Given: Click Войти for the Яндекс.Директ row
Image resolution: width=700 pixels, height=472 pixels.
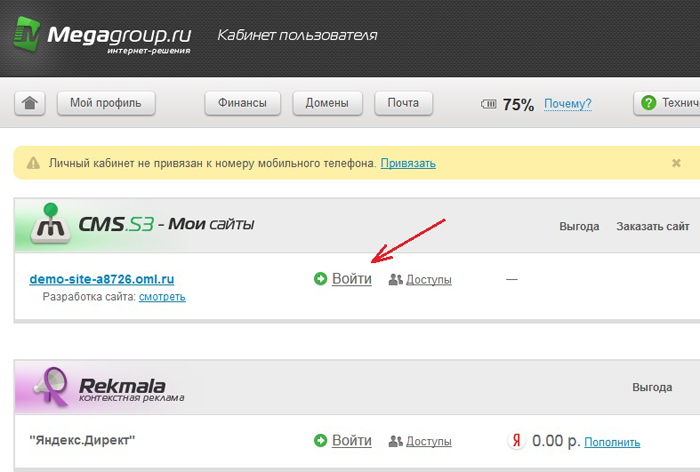Looking at the screenshot, I should click(x=352, y=440).
